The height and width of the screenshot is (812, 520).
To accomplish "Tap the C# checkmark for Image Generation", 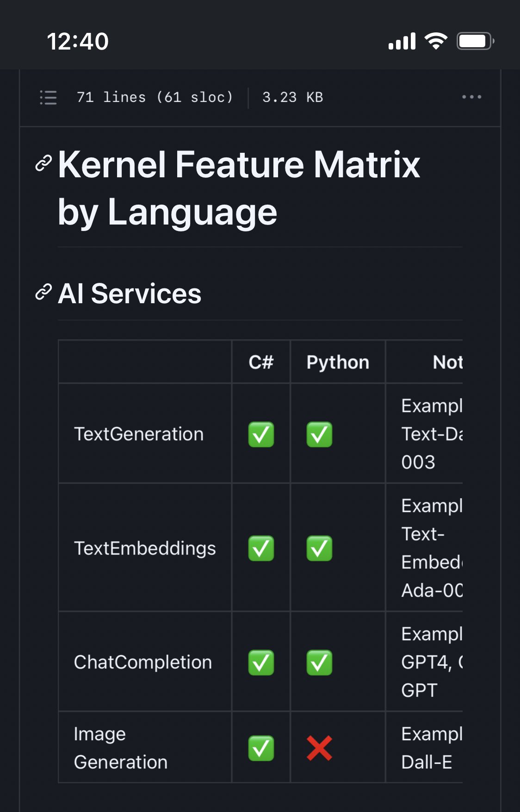I will 261,748.
